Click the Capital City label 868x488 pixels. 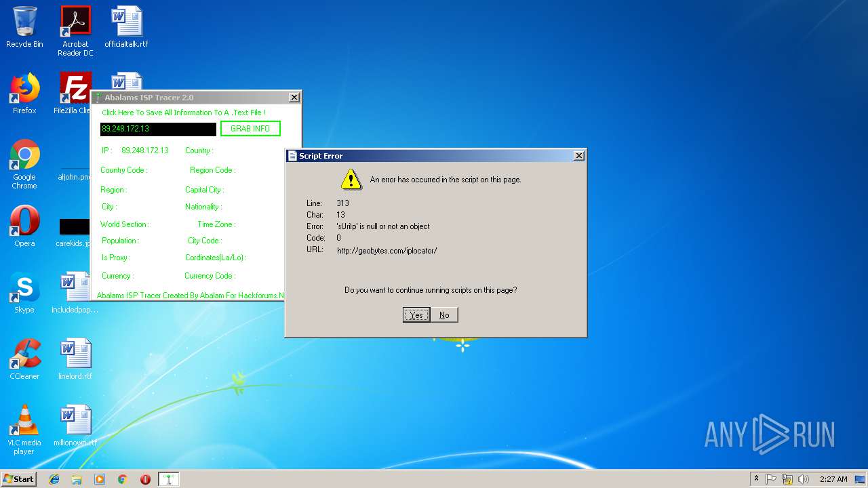205,190
